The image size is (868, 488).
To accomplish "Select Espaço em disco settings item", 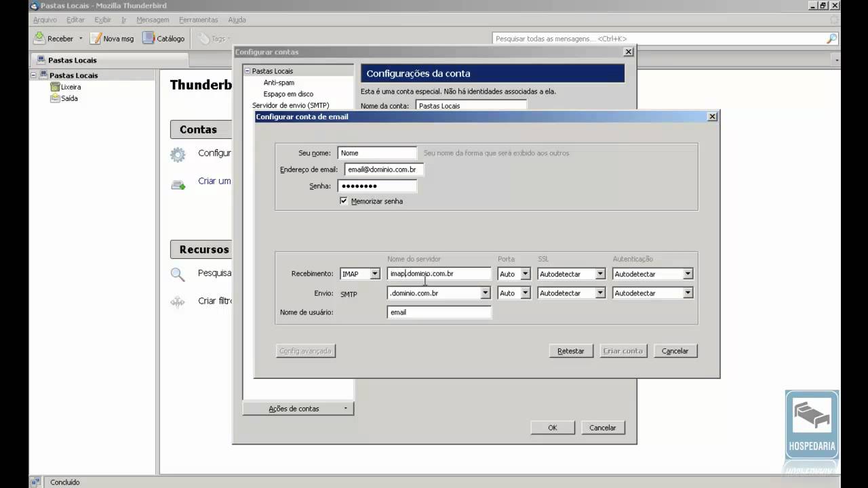I will coord(288,94).
